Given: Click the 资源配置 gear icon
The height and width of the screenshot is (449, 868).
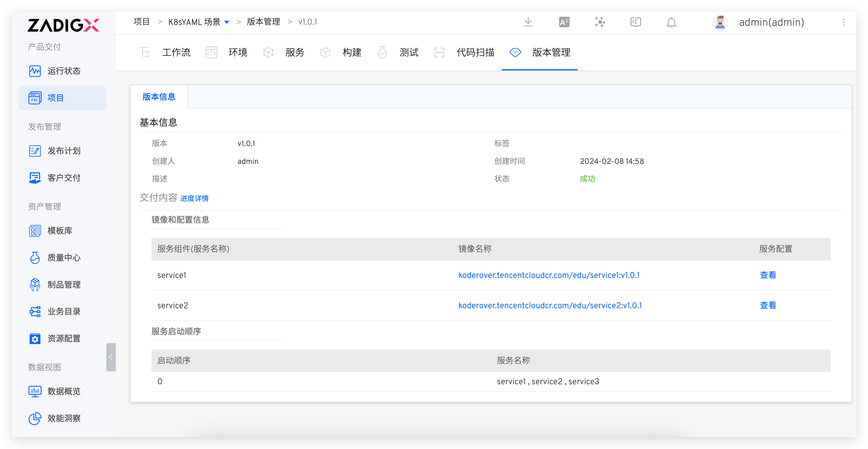Looking at the screenshot, I should [35, 339].
